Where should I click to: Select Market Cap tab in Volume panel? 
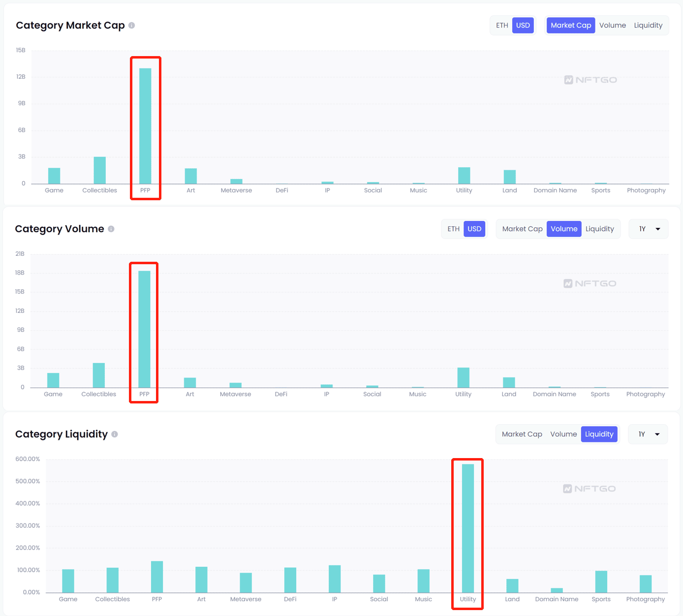pos(522,229)
